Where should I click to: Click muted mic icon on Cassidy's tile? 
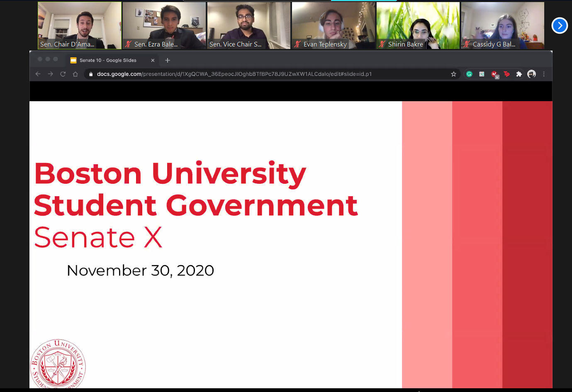click(x=467, y=44)
